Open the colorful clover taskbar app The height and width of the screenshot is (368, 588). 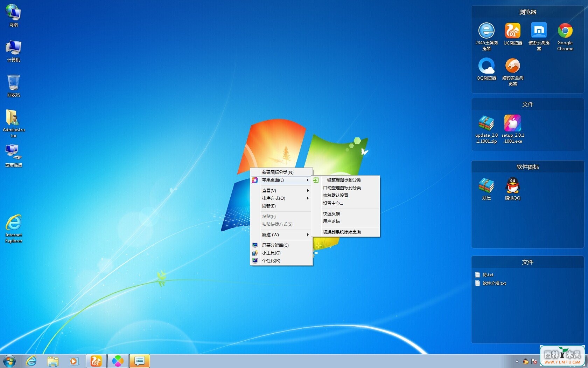[118, 361]
